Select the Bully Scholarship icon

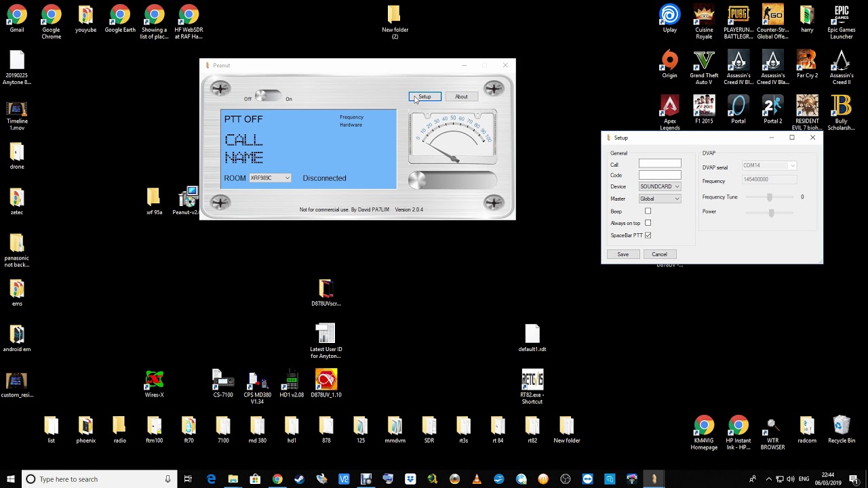click(x=842, y=113)
